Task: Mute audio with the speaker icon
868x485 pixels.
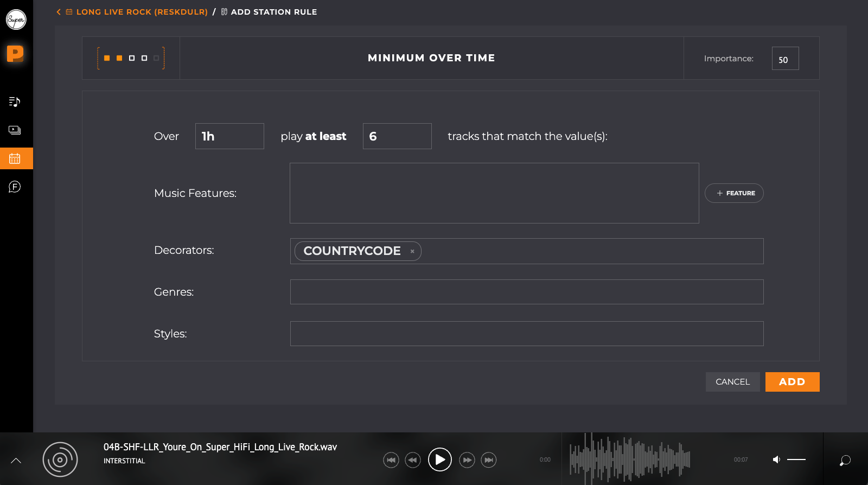Action: (x=776, y=460)
